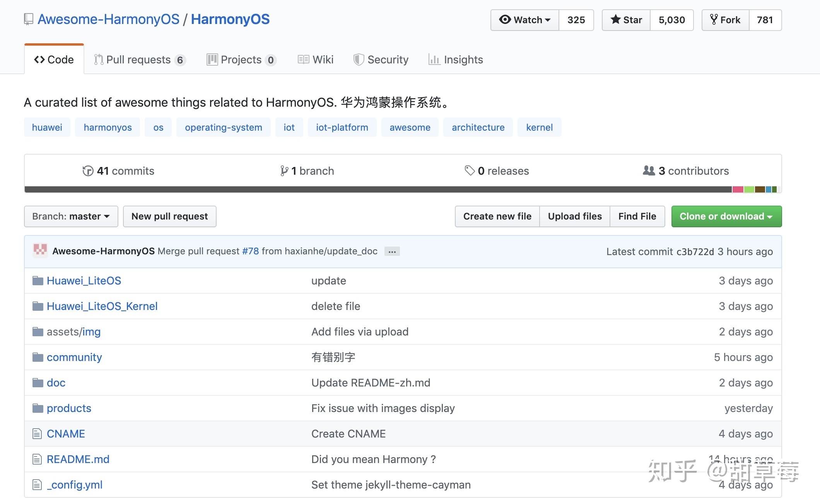Click the fork icon on the Fork button
This screenshot has height=504, width=820.
(714, 19)
